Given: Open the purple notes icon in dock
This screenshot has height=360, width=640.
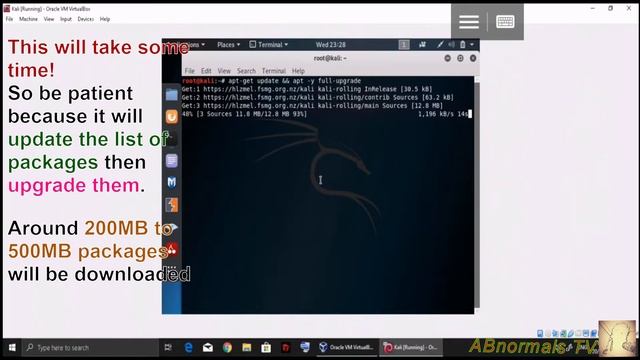Looking at the screenshot, I should click(171, 160).
